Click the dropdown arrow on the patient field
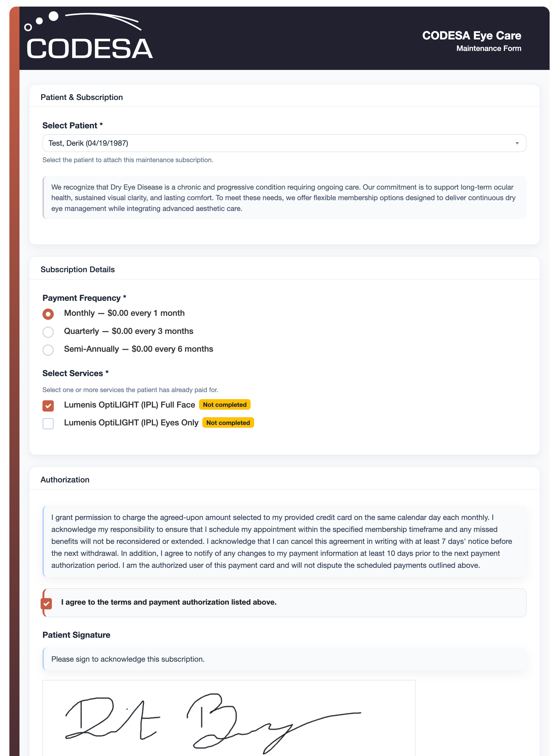Viewport: 559px width, 756px height. (x=518, y=143)
